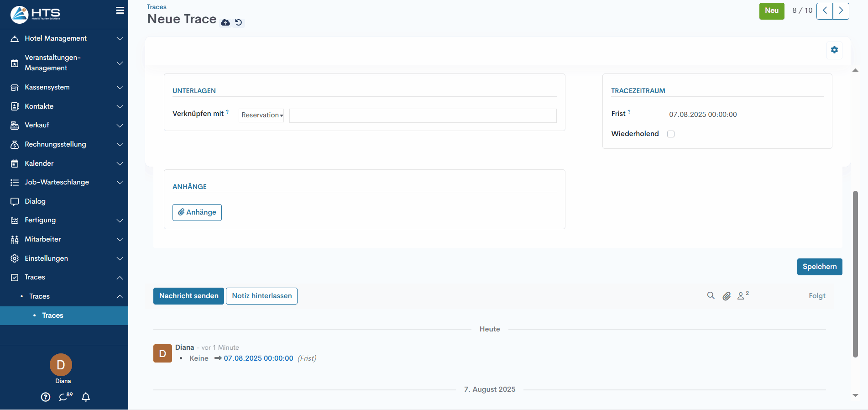The width and height of the screenshot is (868, 410).
Task: Toggle the Folgt follow status
Action: [817, 296]
